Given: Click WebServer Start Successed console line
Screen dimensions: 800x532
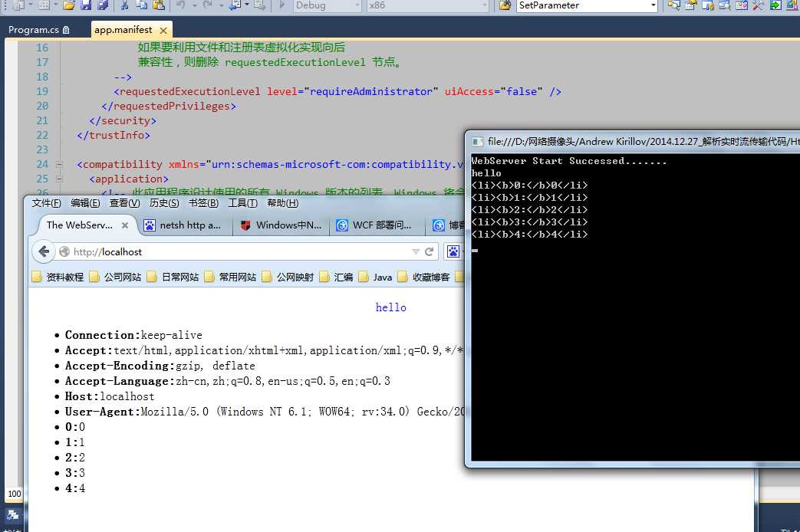Looking at the screenshot, I should [569, 161].
